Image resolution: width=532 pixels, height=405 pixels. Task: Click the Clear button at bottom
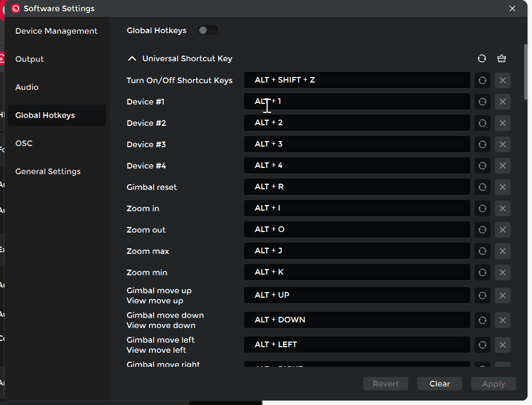[x=439, y=384]
